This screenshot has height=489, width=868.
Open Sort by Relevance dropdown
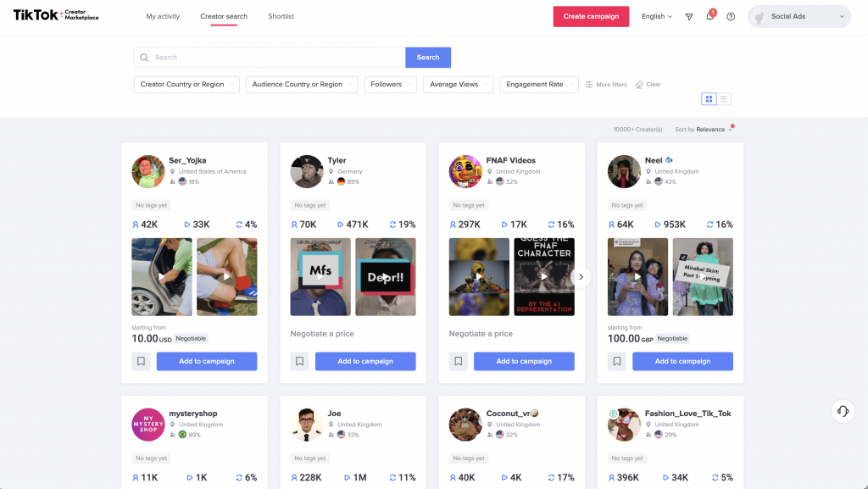703,130
